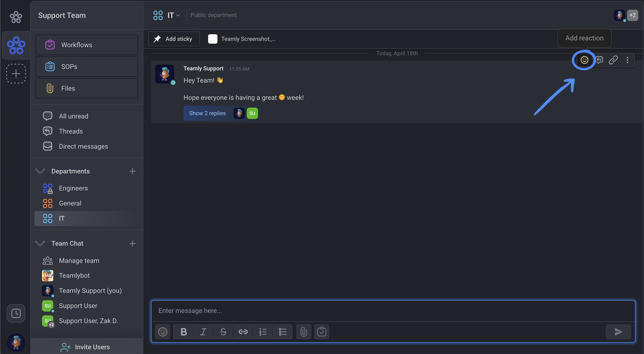644x354 pixels.
Task: Open more message options menu
Action: coord(627,60)
